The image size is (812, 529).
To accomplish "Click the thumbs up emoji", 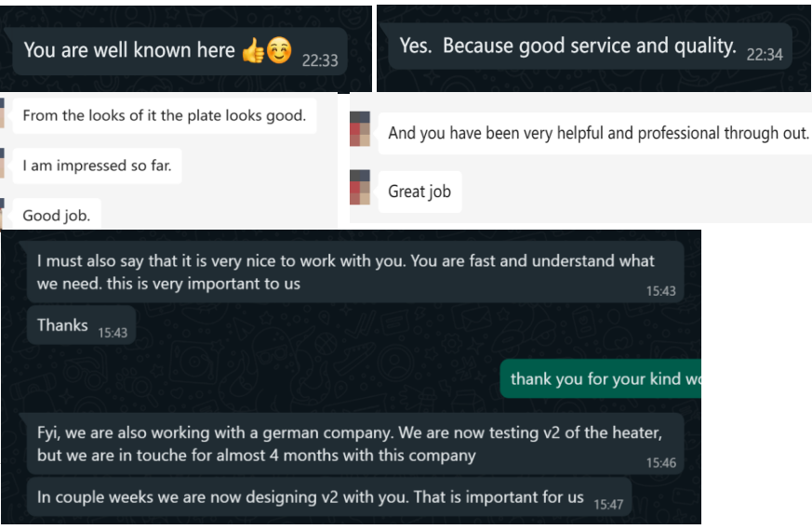I will [x=253, y=51].
